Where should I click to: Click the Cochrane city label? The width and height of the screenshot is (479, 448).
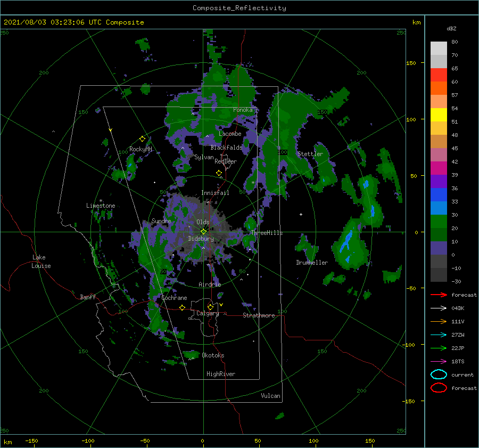pos(174,298)
